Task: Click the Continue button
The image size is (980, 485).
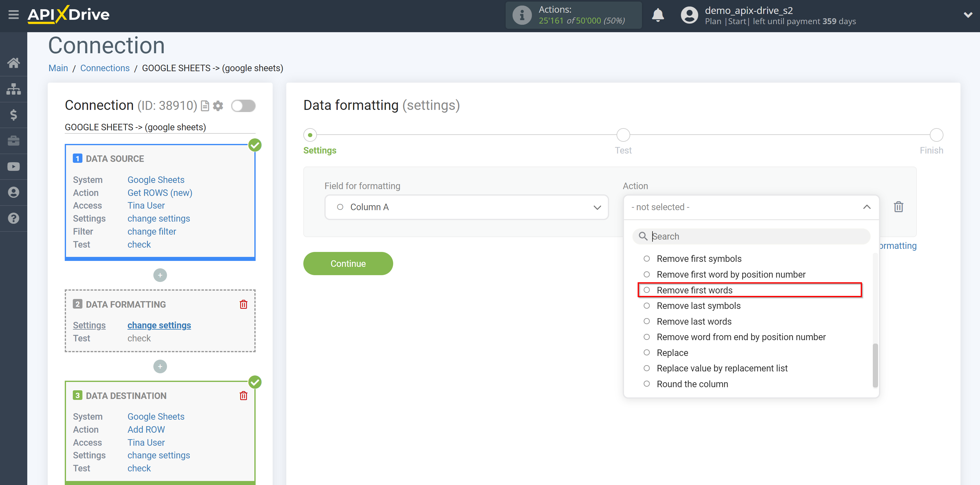Action: pos(348,263)
